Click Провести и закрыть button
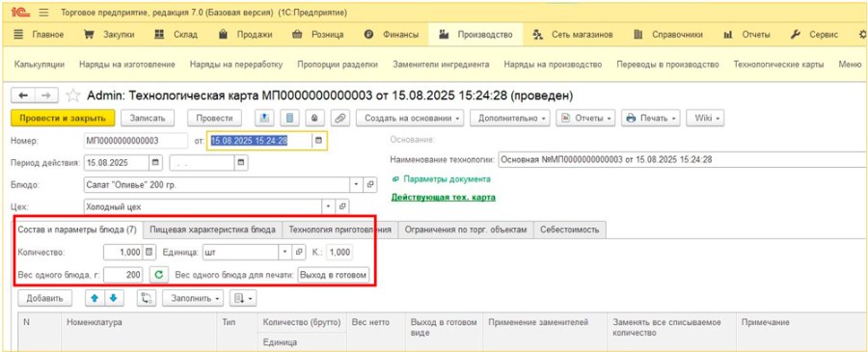 63,118
